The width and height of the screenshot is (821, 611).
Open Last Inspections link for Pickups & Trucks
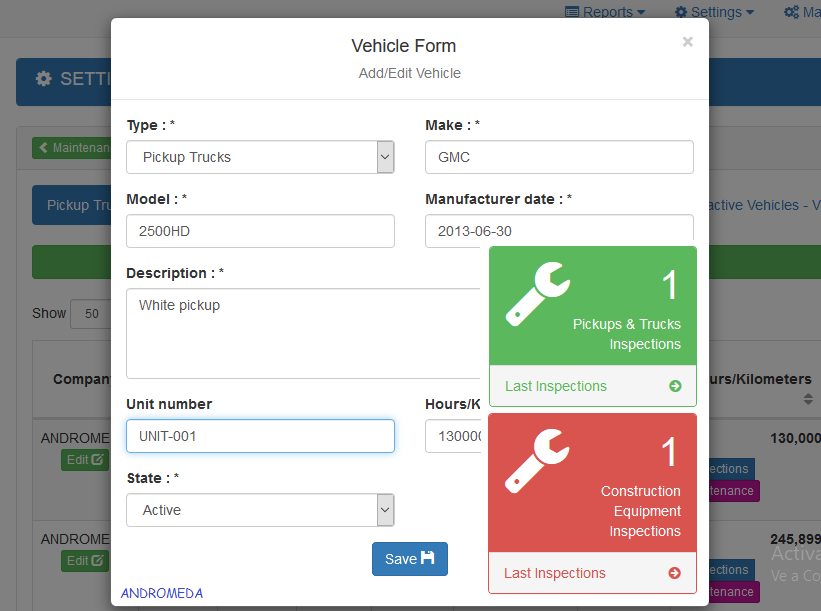[x=556, y=386]
